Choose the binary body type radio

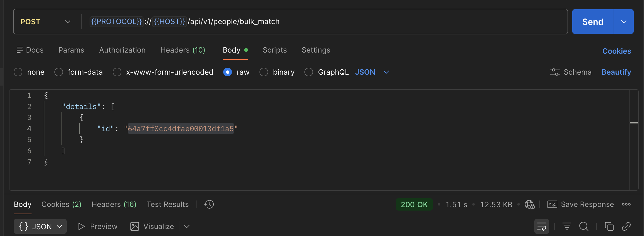[x=264, y=72]
